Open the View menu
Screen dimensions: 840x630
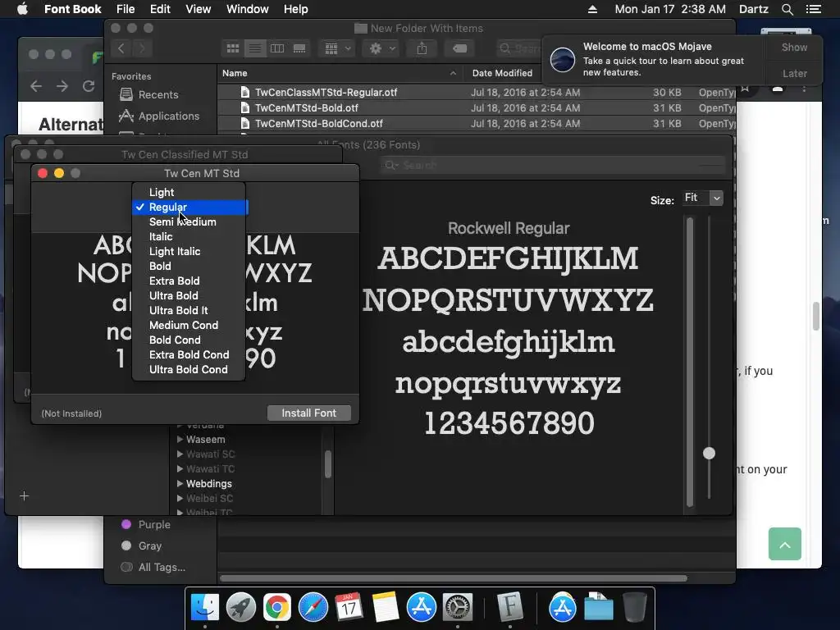coord(199,9)
